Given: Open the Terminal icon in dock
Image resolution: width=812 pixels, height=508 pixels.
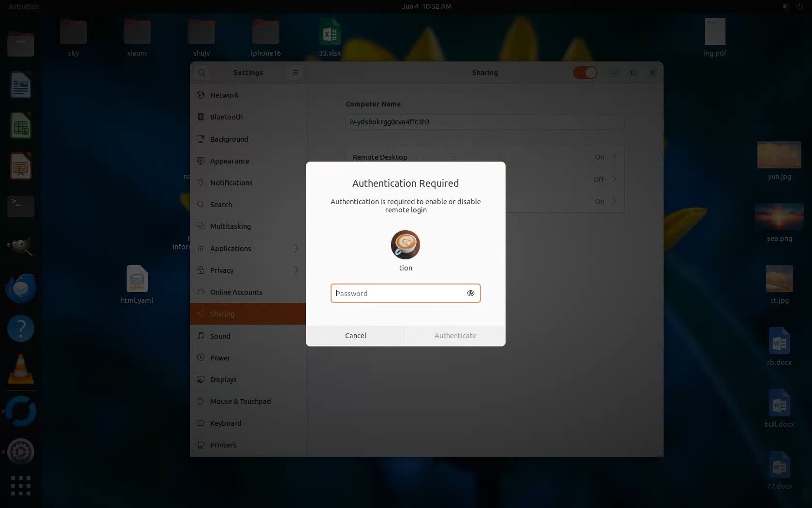Looking at the screenshot, I should tap(21, 207).
